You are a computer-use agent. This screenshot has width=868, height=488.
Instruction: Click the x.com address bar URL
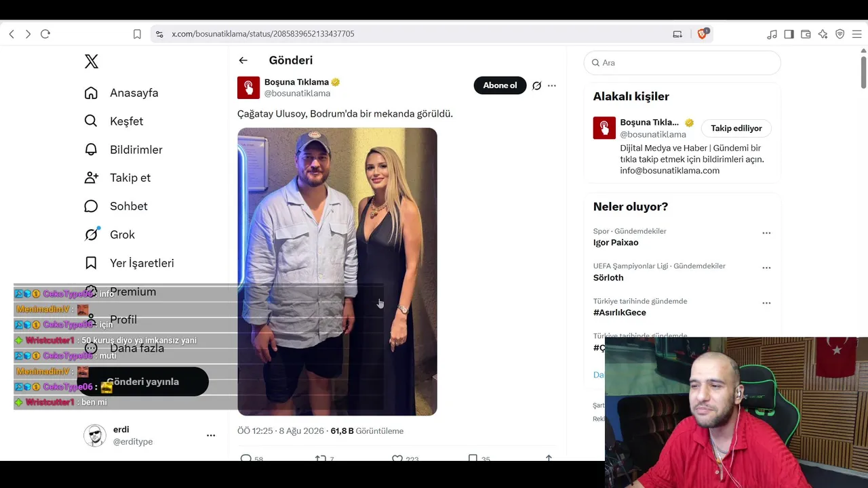pos(263,34)
